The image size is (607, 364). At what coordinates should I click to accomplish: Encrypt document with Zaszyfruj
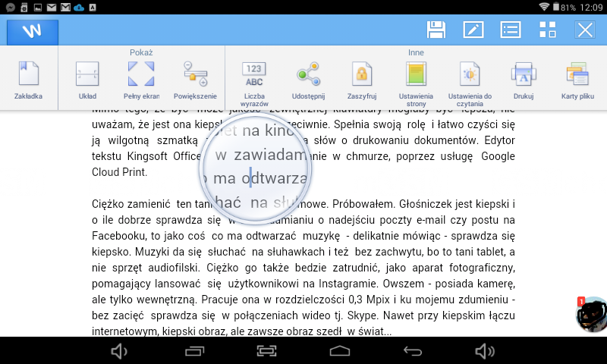pyautogui.click(x=362, y=80)
